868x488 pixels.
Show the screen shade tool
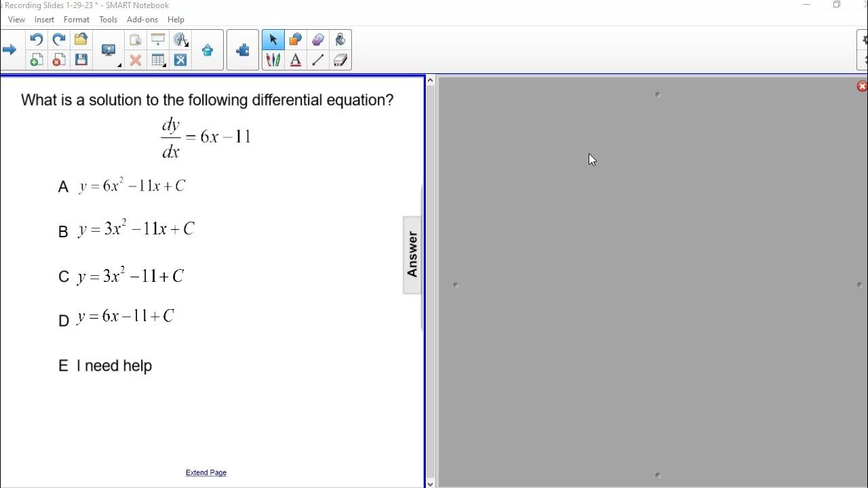click(158, 39)
